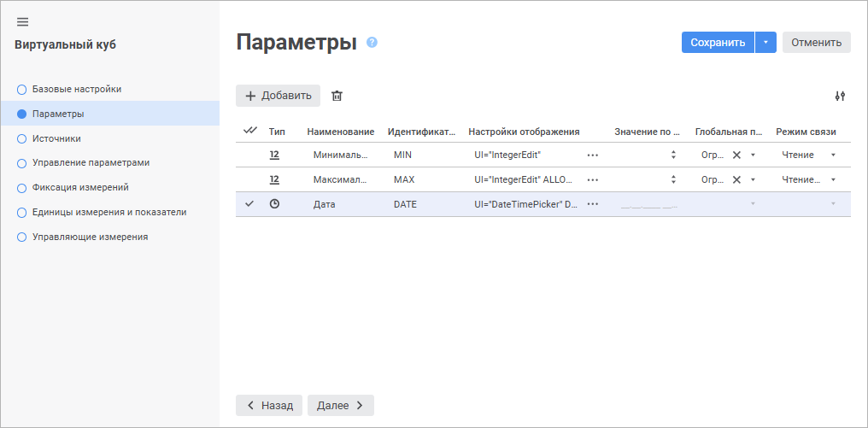Image resolution: width=868 pixels, height=428 pixels.
Task: Click UI="IntegerEdit" ALLO... cell
Action: (523, 179)
